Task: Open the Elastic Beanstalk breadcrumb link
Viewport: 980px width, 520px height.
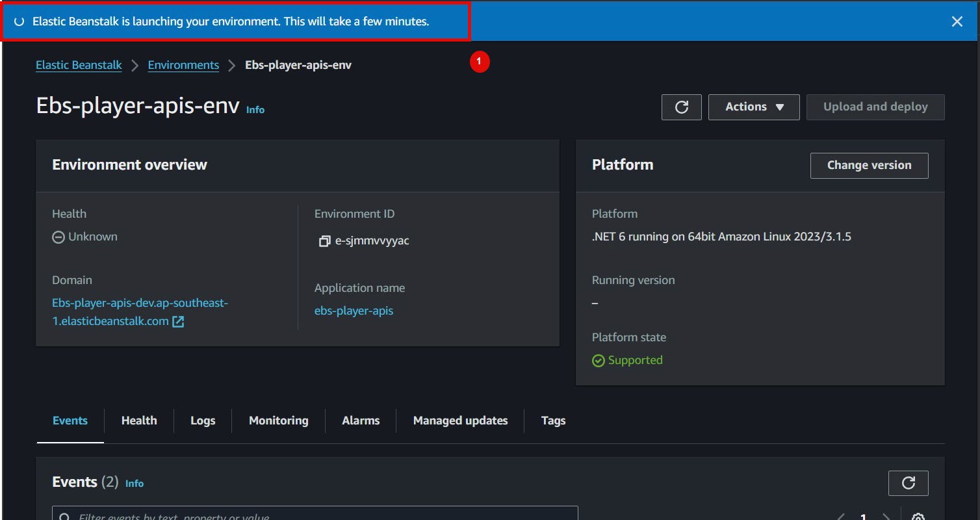Action: tap(79, 65)
